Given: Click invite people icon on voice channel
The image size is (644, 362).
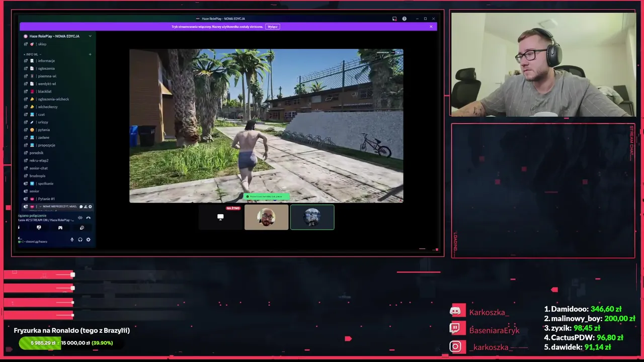Looking at the screenshot, I should [86, 207].
